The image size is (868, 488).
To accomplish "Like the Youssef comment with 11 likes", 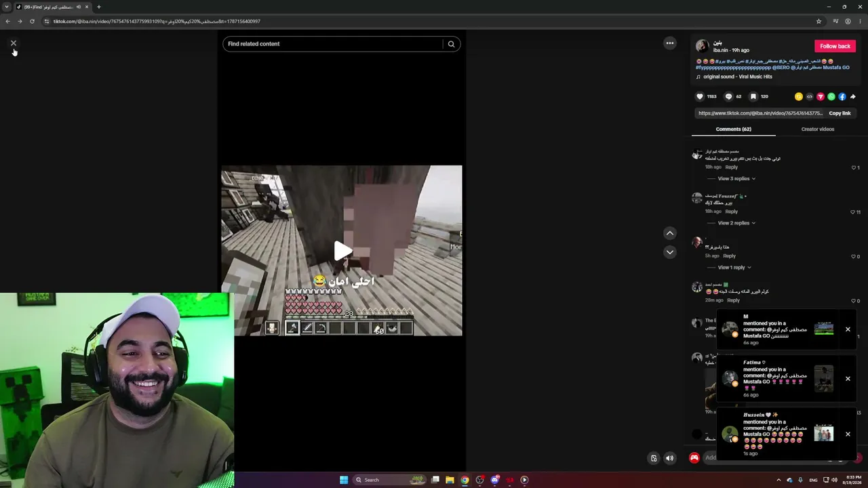I will pyautogui.click(x=853, y=212).
